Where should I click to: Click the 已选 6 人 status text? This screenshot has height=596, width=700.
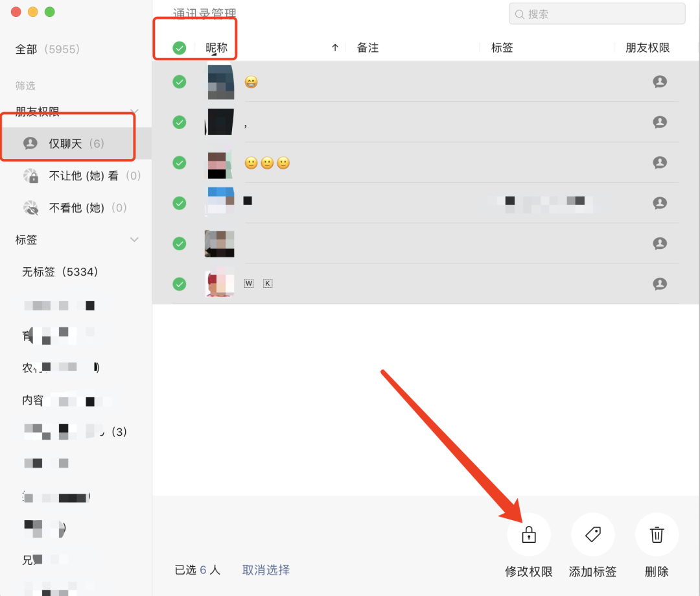197,569
